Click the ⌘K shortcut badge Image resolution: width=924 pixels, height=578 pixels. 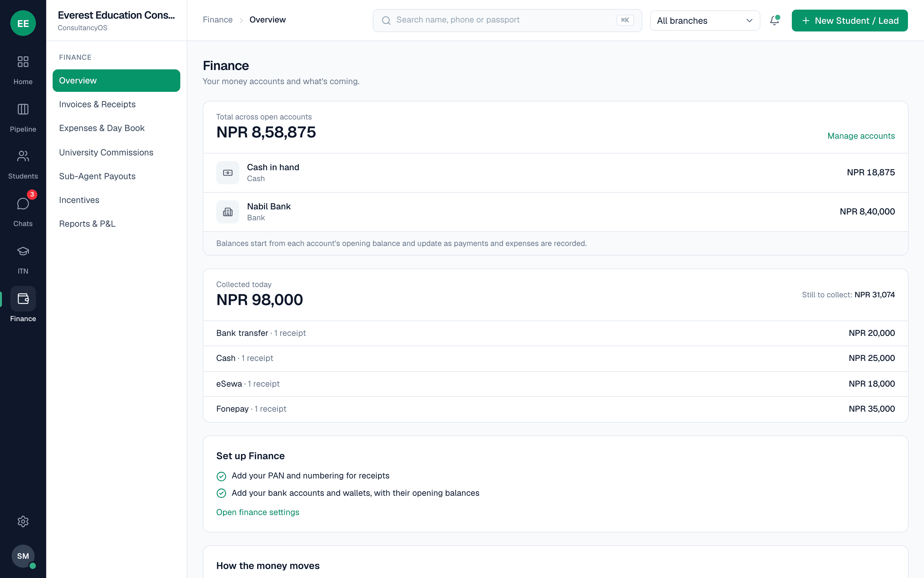pyautogui.click(x=625, y=20)
